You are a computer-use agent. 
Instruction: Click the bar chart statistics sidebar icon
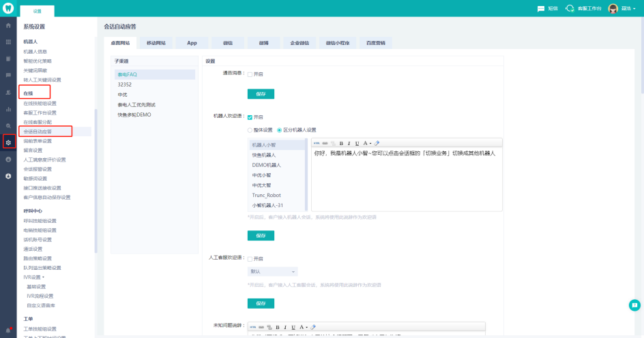[8, 108]
